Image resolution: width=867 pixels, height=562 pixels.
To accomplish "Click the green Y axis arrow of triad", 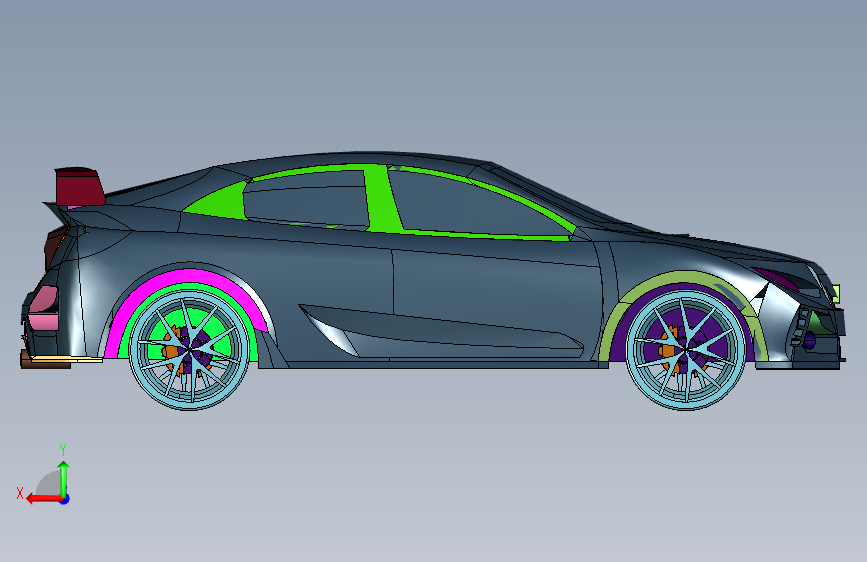I will (64, 478).
